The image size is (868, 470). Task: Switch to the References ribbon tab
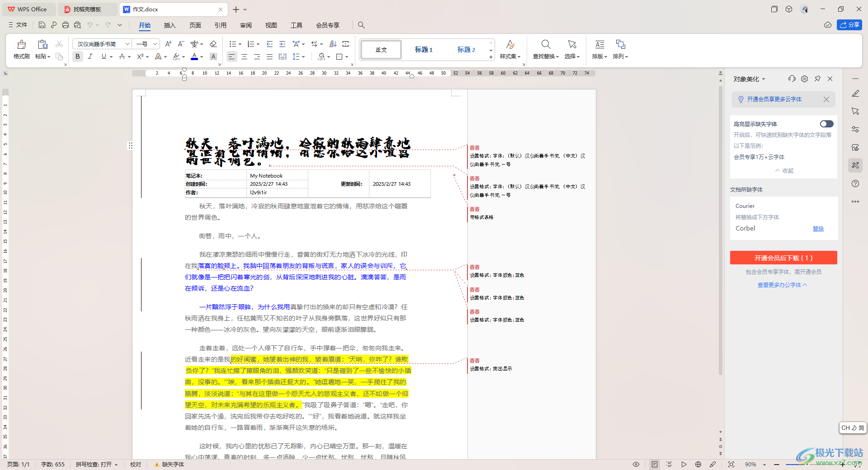coord(220,25)
